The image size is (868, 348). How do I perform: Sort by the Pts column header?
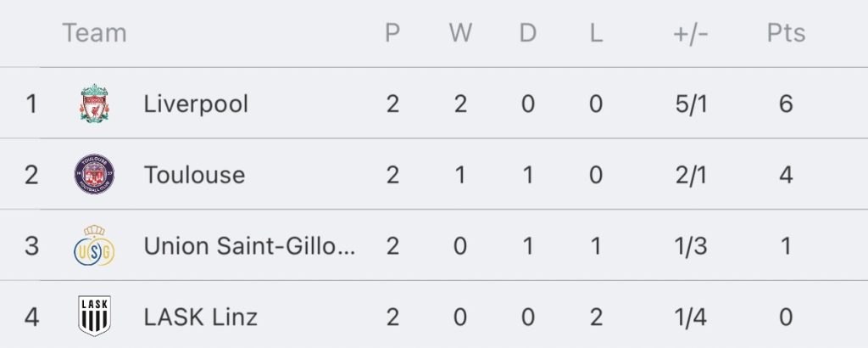(x=786, y=33)
